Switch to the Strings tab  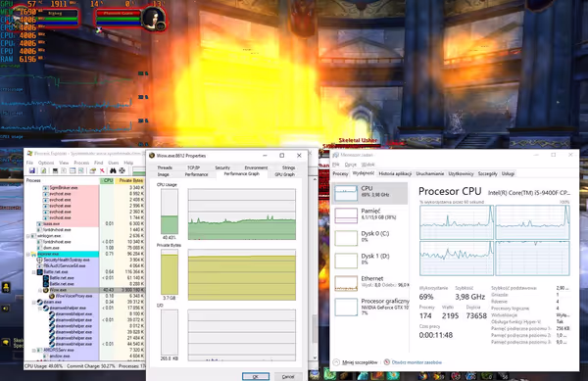tap(288, 167)
